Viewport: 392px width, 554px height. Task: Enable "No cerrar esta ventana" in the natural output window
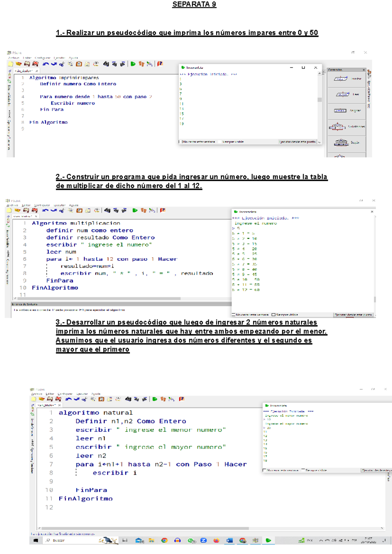[264, 470]
